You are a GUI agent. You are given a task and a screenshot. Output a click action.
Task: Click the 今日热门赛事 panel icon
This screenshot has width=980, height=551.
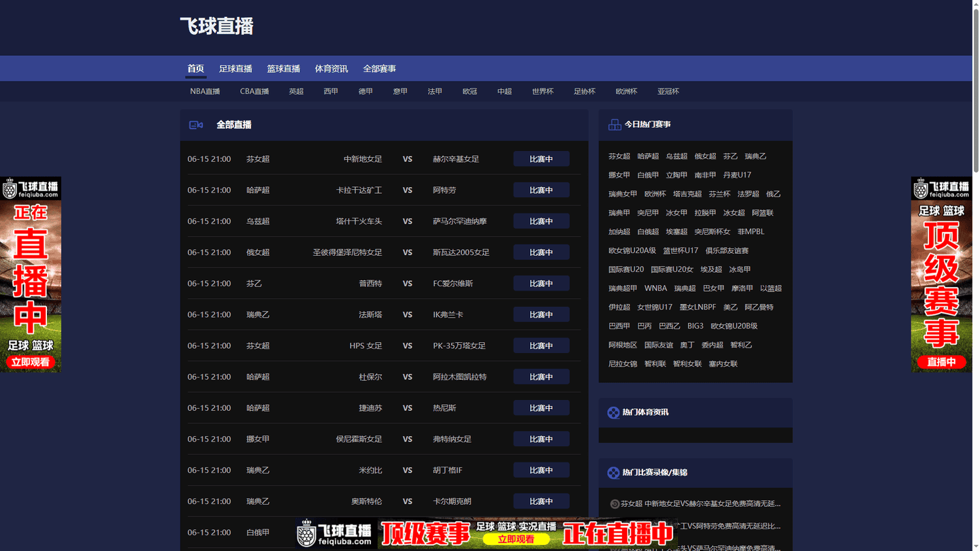click(614, 124)
